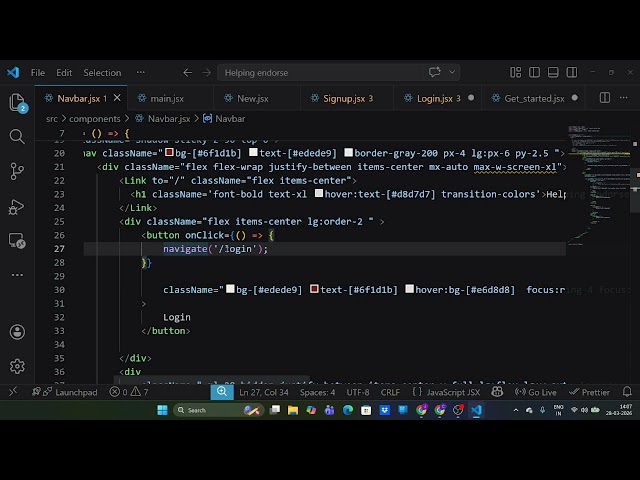Go back with the left arrow
640x480 pixels.
pyautogui.click(x=187, y=73)
